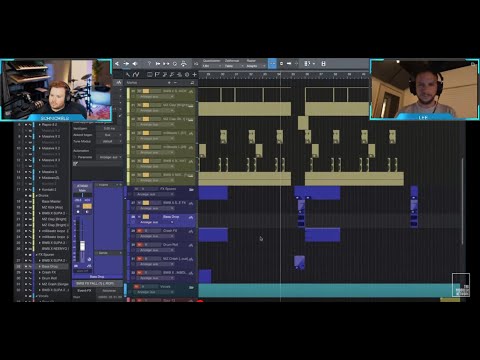Unmute the Crash FX track
This screenshot has height=360, width=480.
(140, 231)
